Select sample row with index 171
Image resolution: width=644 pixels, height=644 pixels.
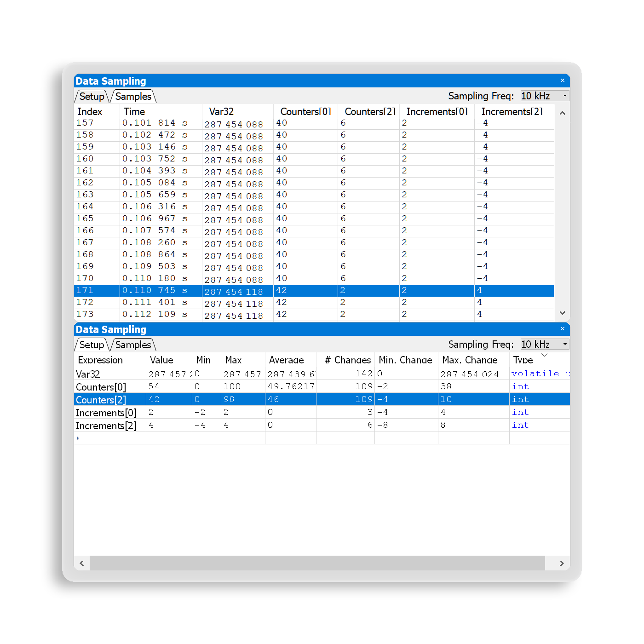pyautogui.click(x=85, y=291)
